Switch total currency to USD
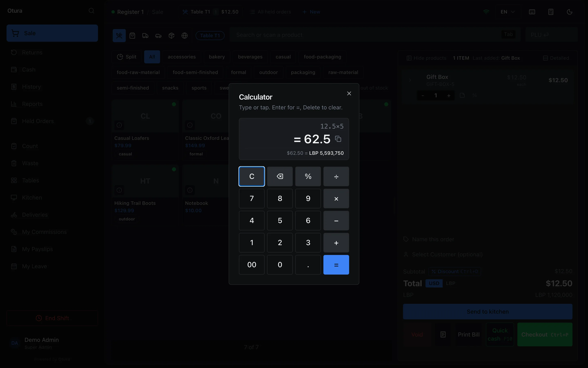This screenshot has width=588, height=368. (x=434, y=283)
